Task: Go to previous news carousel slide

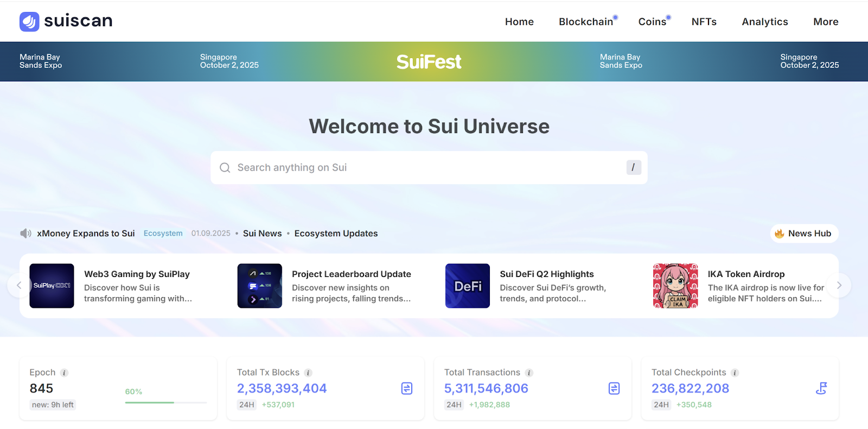Action: pyautogui.click(x=19, y=286)
